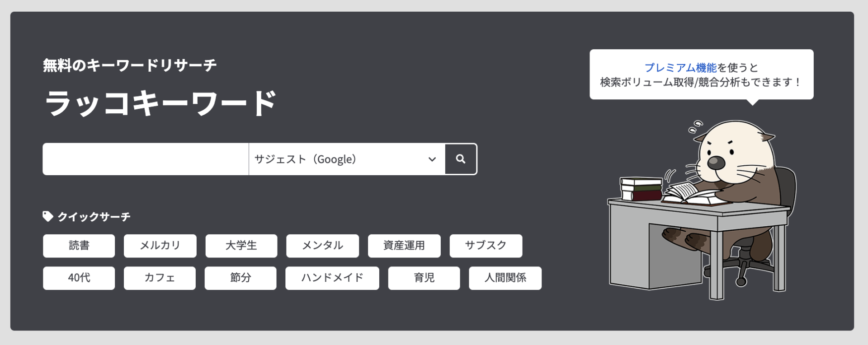Click the tag icon beside クイックサーチ
The image size is (868, 345).
point(48,216)
